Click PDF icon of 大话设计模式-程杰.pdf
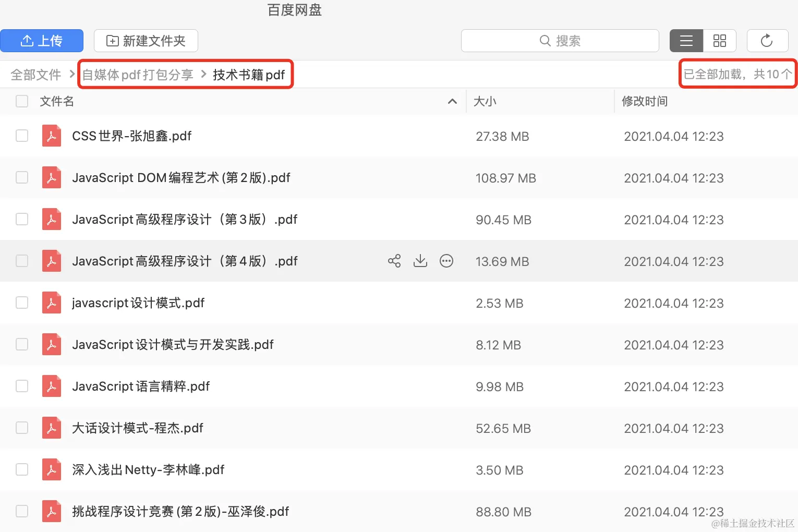 click(x=52, y=428)
